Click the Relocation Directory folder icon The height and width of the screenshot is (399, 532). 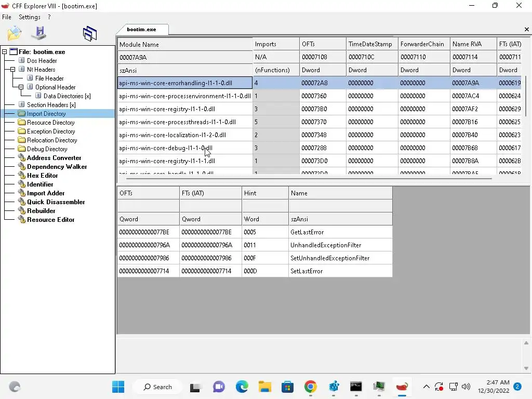pyautogui.click(x=22, y=140)
